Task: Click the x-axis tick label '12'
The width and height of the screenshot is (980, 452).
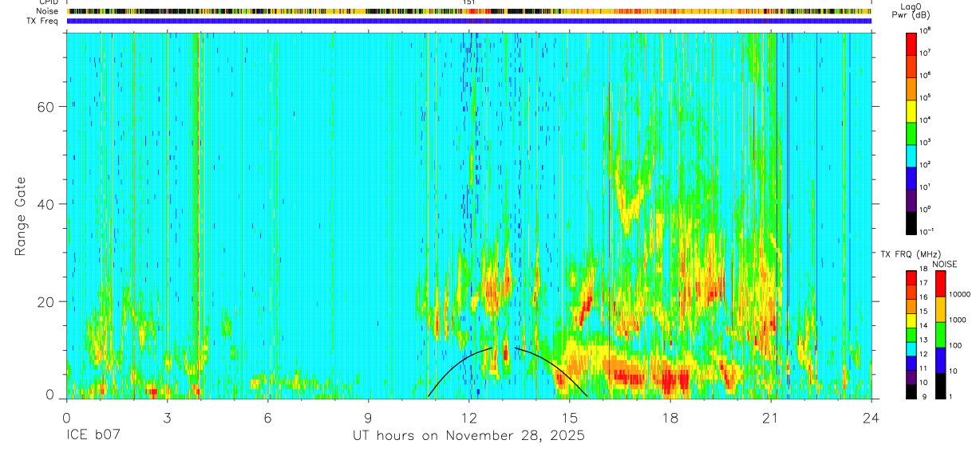Action: point(469,417)
